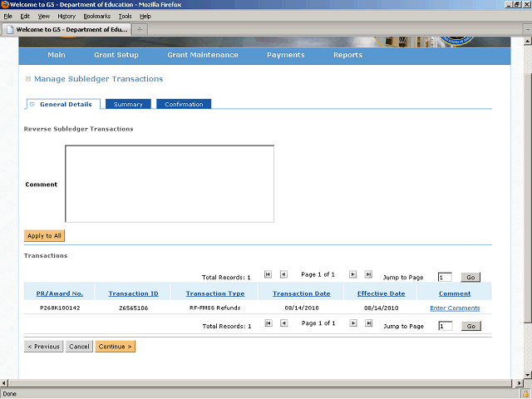Click the security lock icon in status bar
The height and width of the screenshot is (399, 532).
[525, 394]
